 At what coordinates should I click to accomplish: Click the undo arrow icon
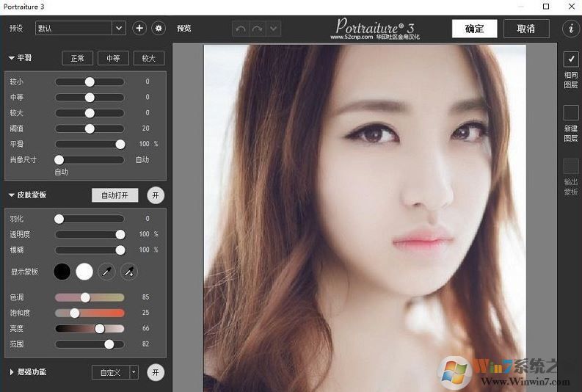(241, 29)
